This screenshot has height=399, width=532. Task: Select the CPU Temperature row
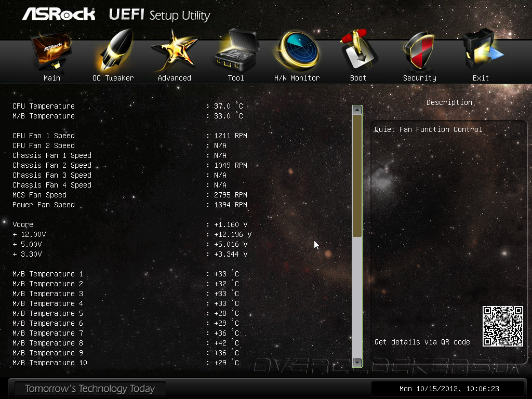[x=128, y=106]
